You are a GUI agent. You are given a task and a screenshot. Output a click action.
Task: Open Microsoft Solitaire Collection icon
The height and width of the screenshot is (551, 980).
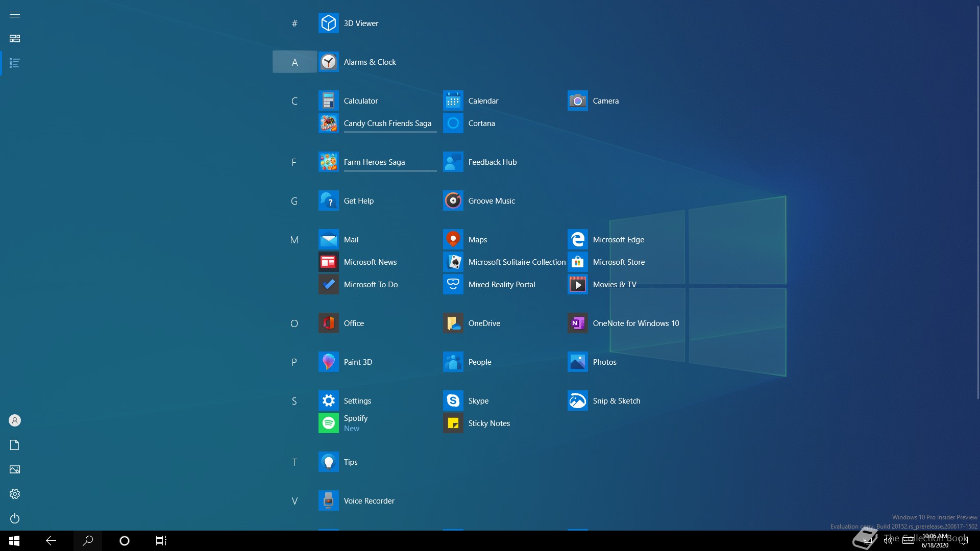coord(453,262)
